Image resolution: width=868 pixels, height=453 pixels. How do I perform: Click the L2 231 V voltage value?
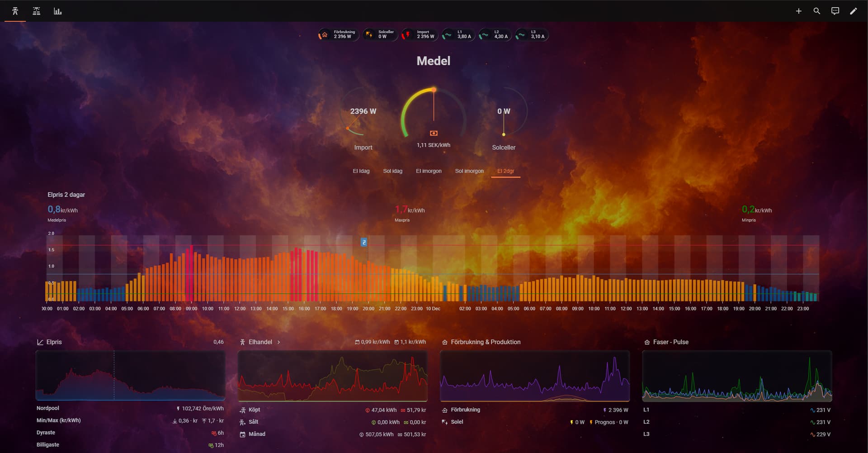pyautogui.click(x=820, y=422)
